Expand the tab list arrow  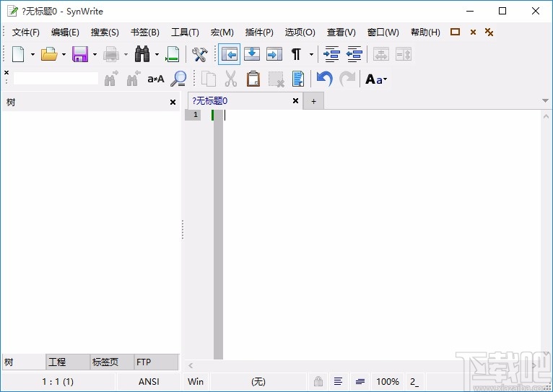[x=545, y=101]
